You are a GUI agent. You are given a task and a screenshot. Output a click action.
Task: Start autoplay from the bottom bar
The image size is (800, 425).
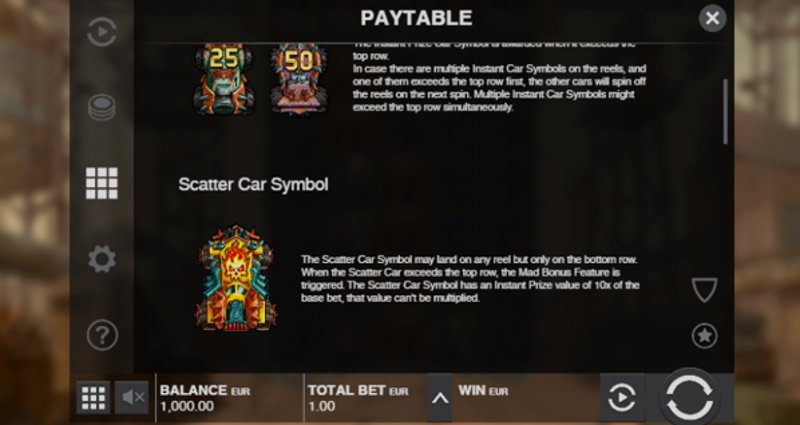pyautogui.click(x=622, y=397)
